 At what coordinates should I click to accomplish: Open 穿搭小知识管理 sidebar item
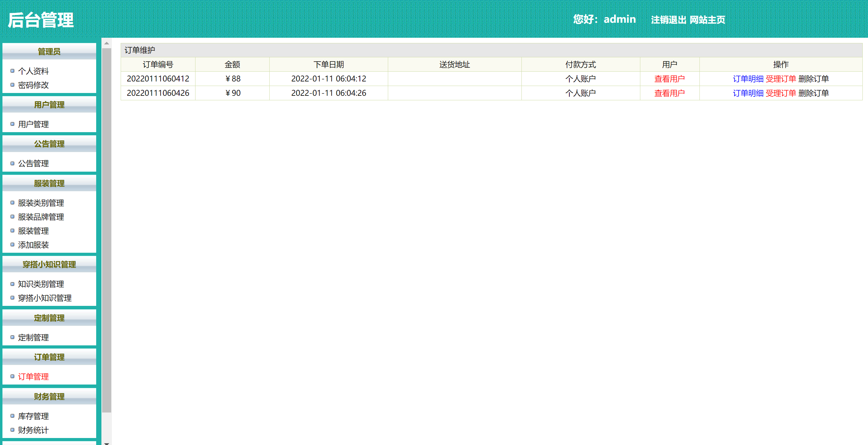coord(45,298)
